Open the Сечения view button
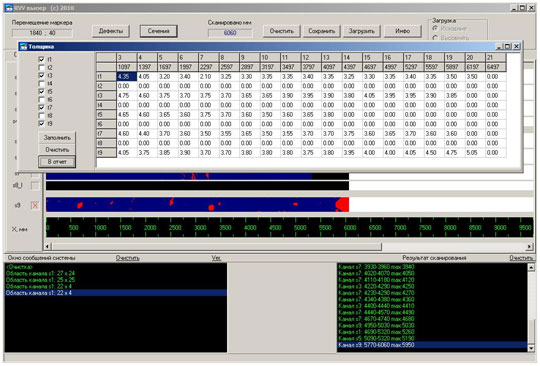 (x=158, y=31)
